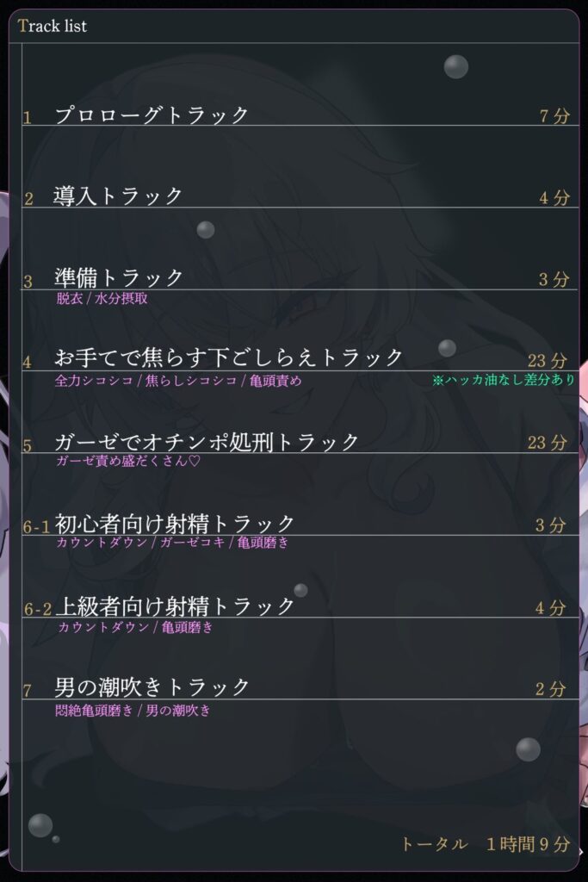The image size is (588, 882).
Task: Click track 4's 23分 duration
Action: [x=548, y=361]
